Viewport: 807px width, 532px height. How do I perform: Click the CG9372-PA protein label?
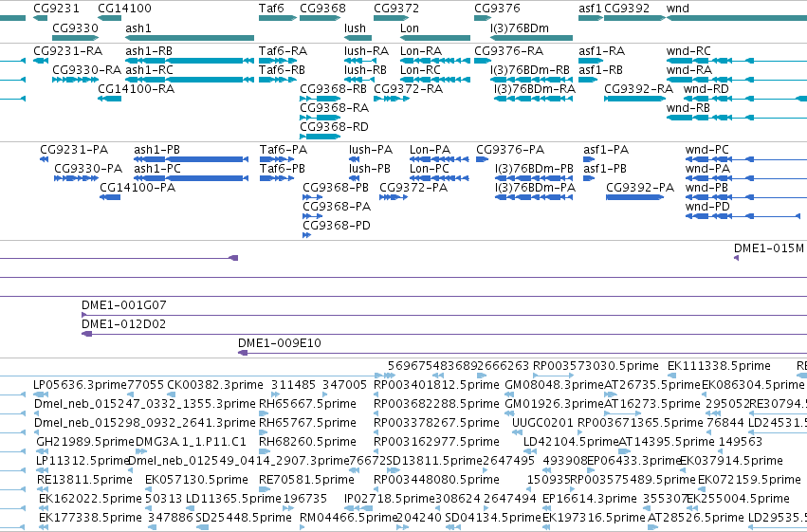413,187
